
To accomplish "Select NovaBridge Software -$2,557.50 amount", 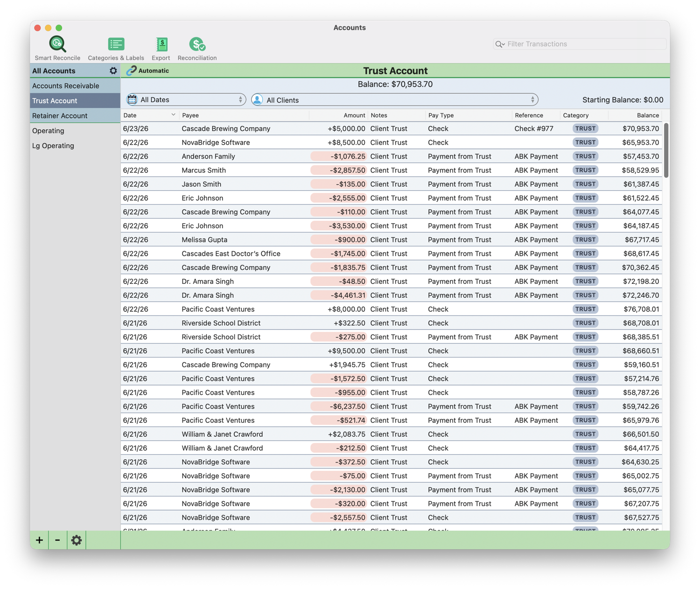I will [x=339, y=518].
